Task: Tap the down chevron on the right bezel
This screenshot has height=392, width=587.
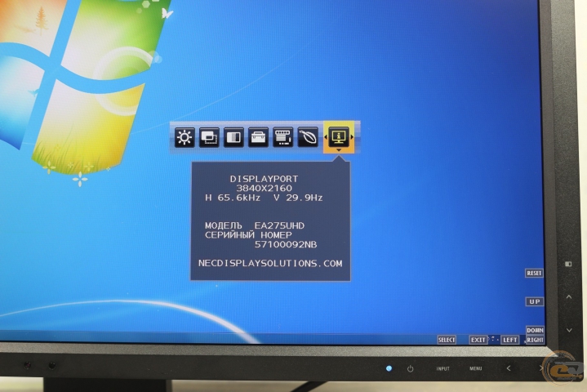Action: (x=569, y=330)
